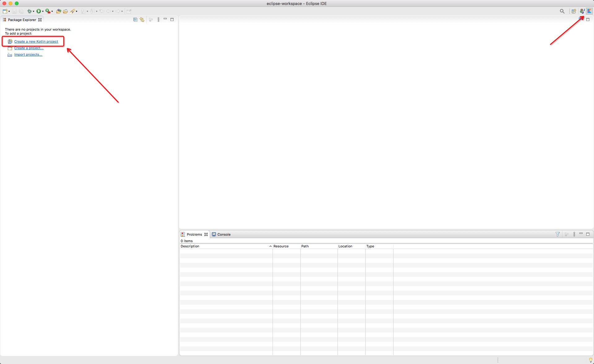
Task: Click the Import projects... link
Action: (28, 54)
